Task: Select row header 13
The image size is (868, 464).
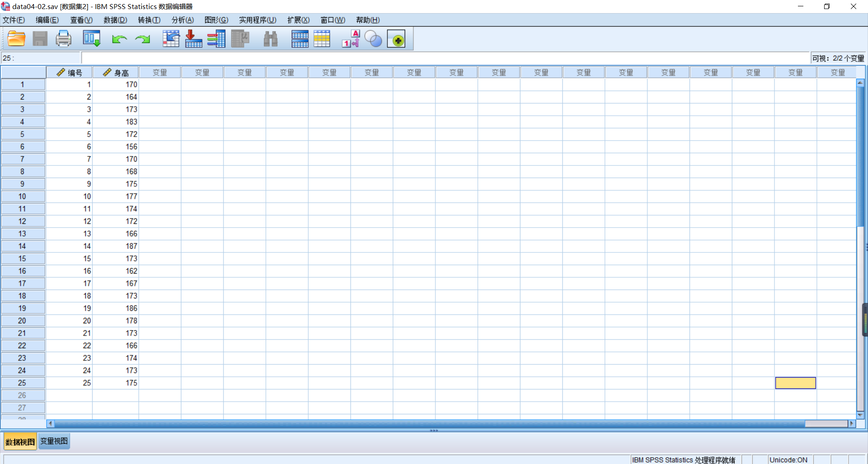Action: tap(23, 234)
